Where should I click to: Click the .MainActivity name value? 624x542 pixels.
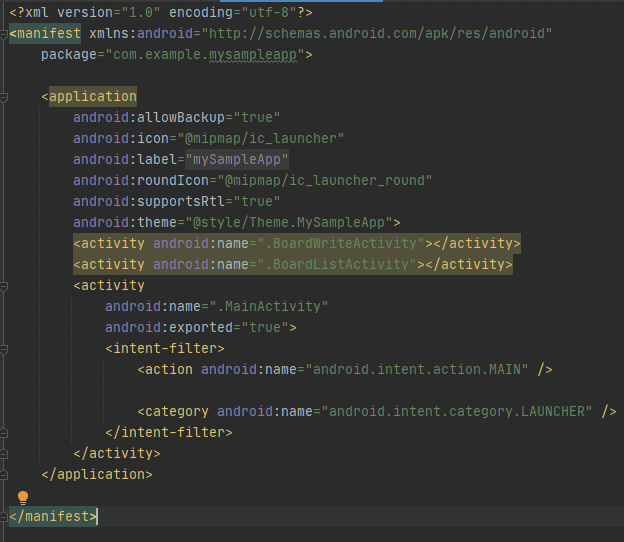tap(269, 306)
